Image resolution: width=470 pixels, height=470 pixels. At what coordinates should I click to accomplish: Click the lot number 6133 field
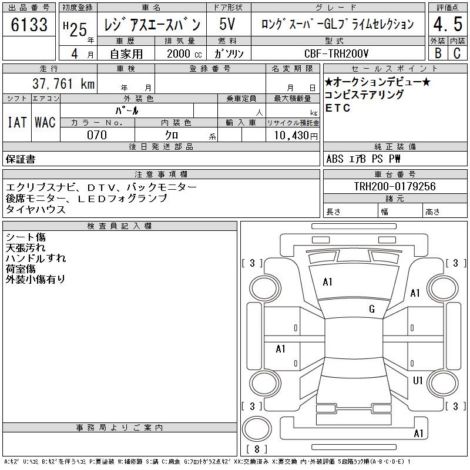(x=29, y=24)
